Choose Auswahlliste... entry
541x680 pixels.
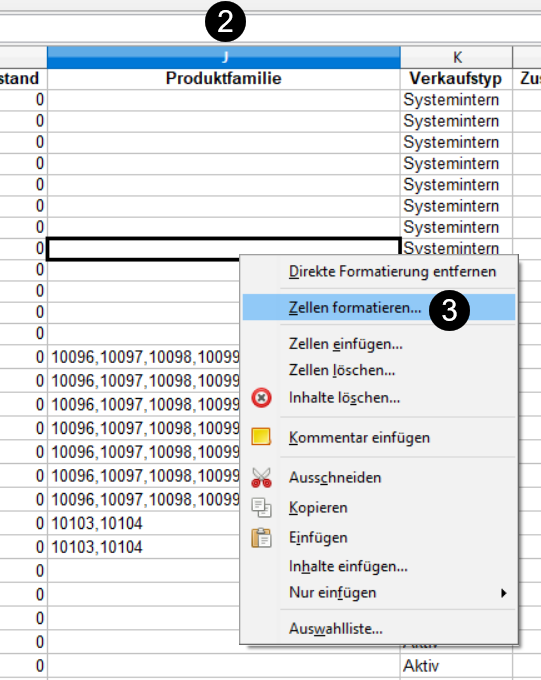[336, 628]
